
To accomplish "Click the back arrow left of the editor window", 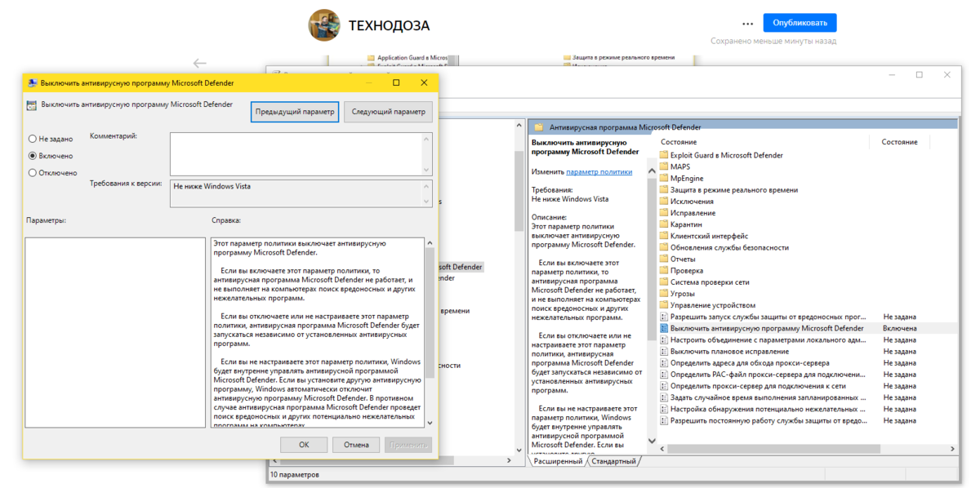I will (199, 63).
